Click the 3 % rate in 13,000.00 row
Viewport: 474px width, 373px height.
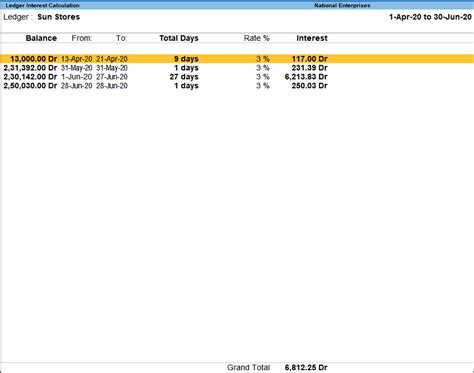pos(263,59)
